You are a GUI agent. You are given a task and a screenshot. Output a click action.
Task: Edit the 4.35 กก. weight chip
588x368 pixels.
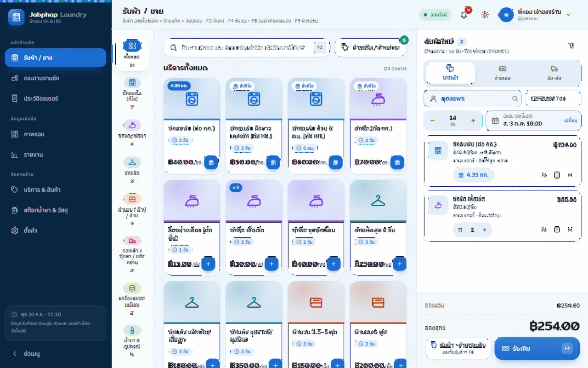(x=473, y=175)
